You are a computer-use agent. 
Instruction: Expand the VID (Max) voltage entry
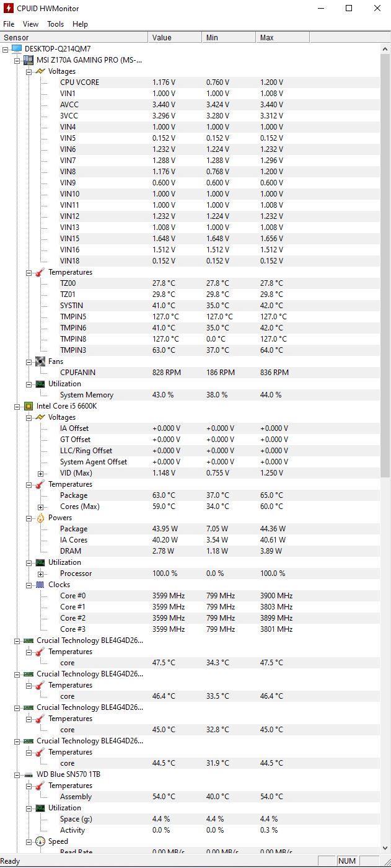pyautogui.click(x=40, y=473)
